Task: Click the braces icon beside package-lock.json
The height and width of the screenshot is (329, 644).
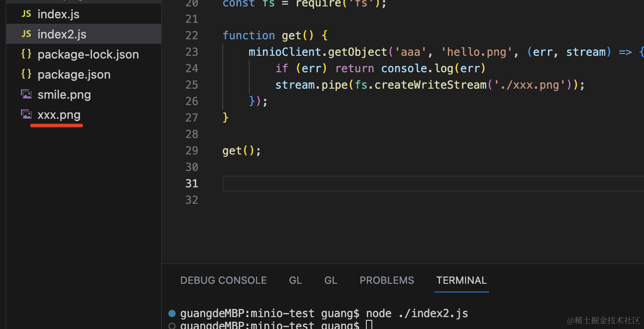Action: point(27,54)
